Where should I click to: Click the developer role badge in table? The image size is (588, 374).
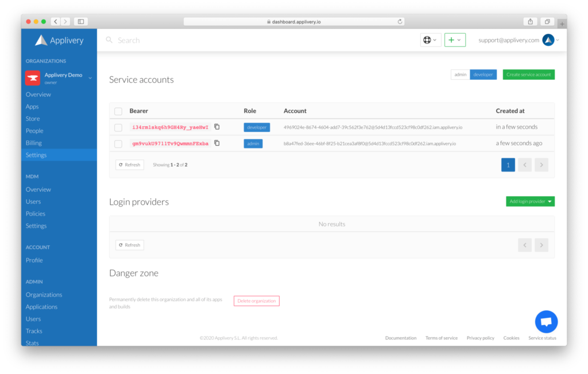point(257,127)
